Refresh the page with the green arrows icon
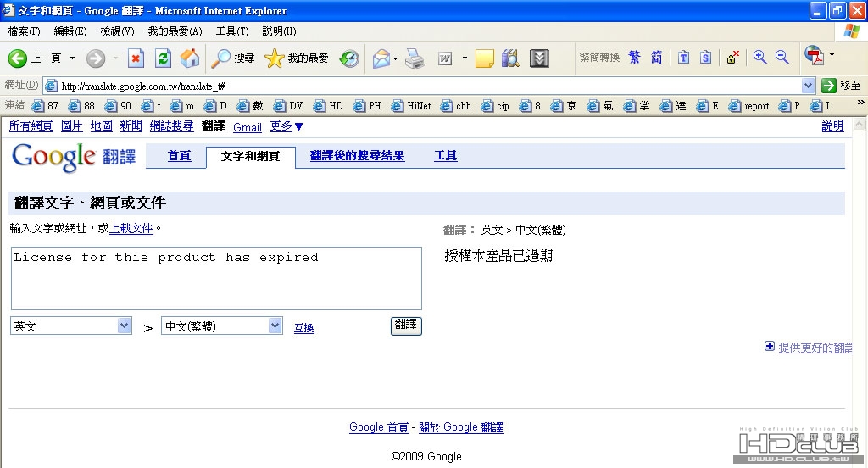 coord(164,58)
